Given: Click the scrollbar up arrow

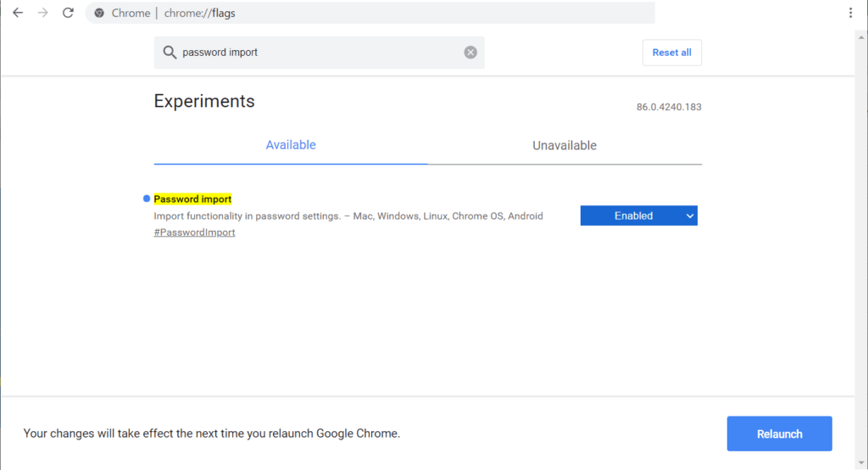Looking at the screenshot, I should point(861,37).
